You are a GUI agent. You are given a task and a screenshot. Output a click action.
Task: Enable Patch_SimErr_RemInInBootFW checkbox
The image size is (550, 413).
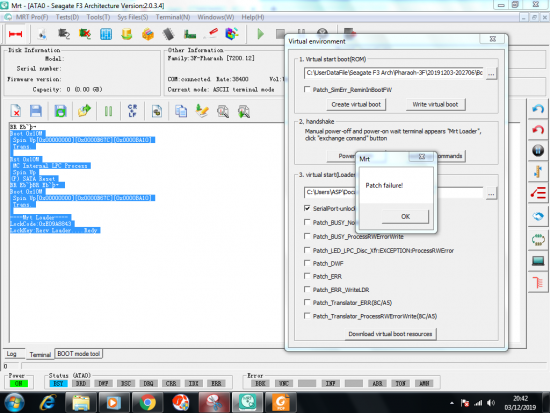point(307,89)
